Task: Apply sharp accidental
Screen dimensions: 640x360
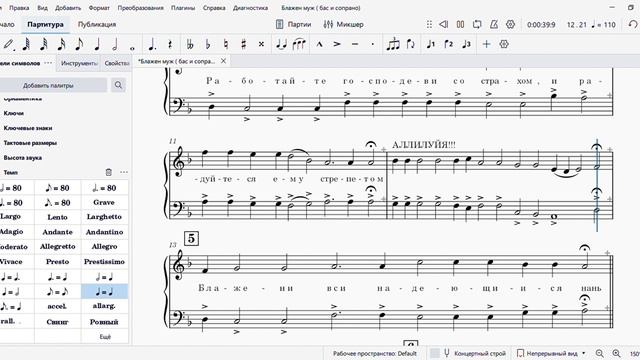Action: (244, 44)
